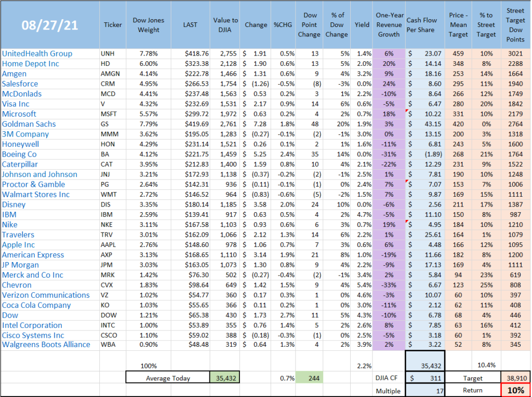This screenshot has height=397, width=532.
Task: Select IBM's 4.7% yield cell
Action: click(x=362, y=215)
